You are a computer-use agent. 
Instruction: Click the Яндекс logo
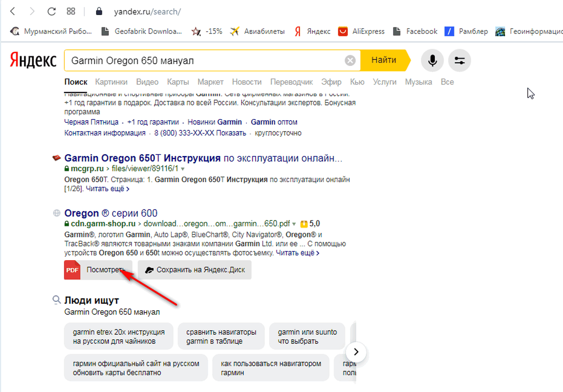(x=33, y=60)
